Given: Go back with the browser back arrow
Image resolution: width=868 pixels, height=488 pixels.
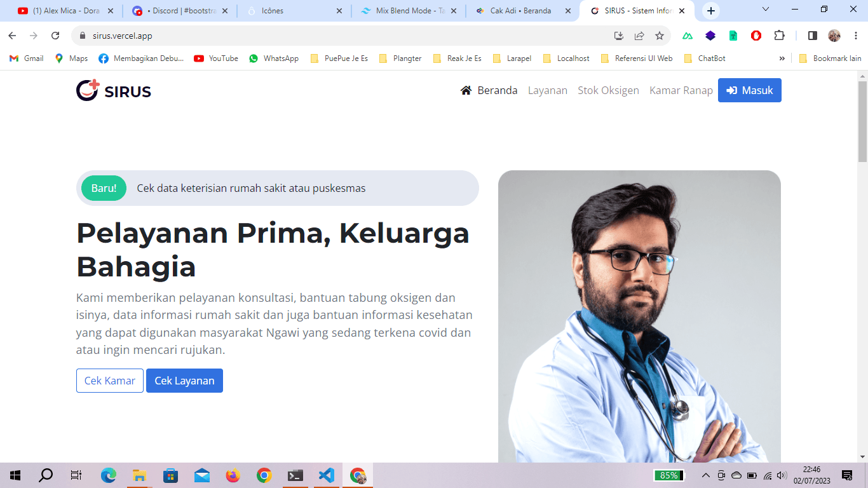Looking at the screenshot, I should click(x=12, y=36).
